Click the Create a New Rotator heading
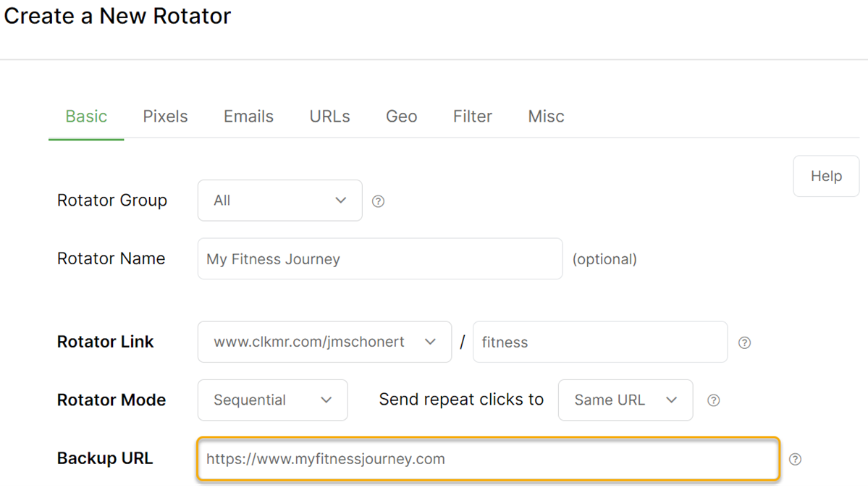This screenshot has height=493, width=868. coord(117,16)
